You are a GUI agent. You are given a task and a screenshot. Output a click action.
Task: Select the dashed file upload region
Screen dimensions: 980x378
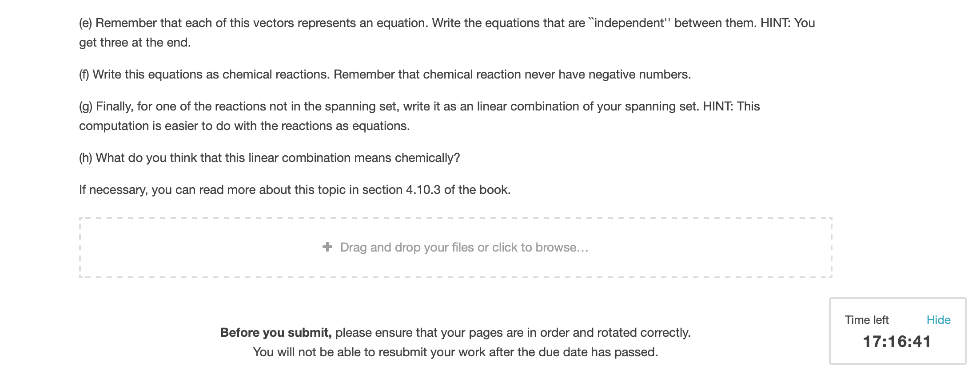tap(455, 247)
